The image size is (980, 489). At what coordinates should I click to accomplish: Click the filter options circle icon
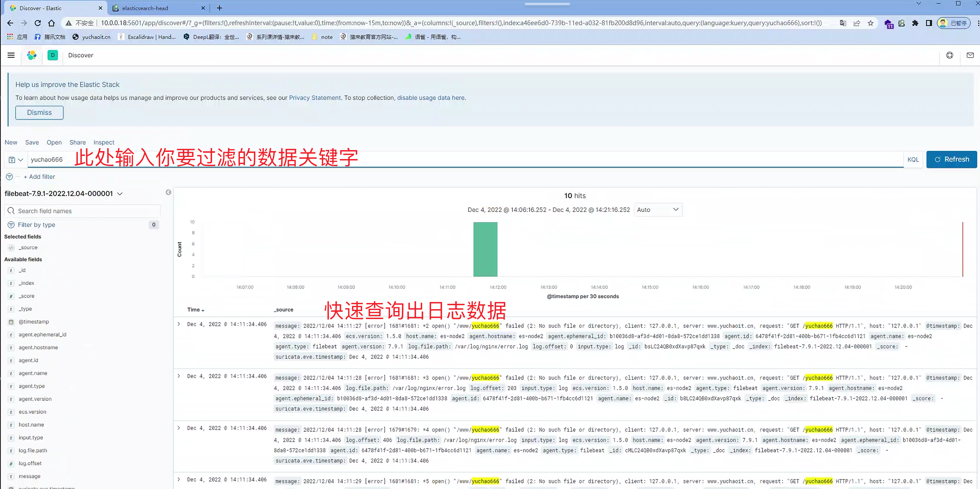pos(10,176)
